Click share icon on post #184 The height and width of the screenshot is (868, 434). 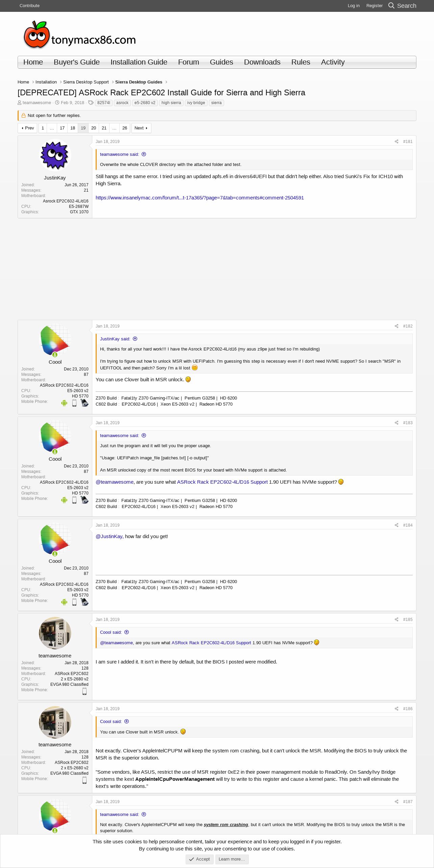396,525
